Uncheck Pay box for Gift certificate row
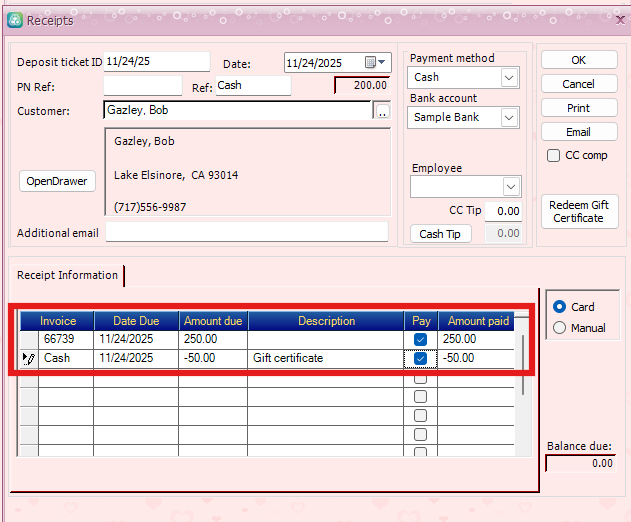 [x=420, y=358]
